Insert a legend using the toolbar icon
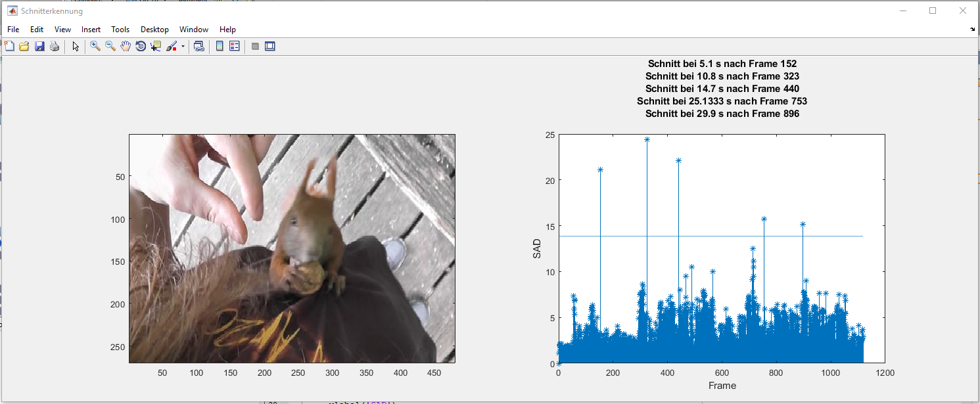This screenshot has width=980, height=404. (234, 46)
